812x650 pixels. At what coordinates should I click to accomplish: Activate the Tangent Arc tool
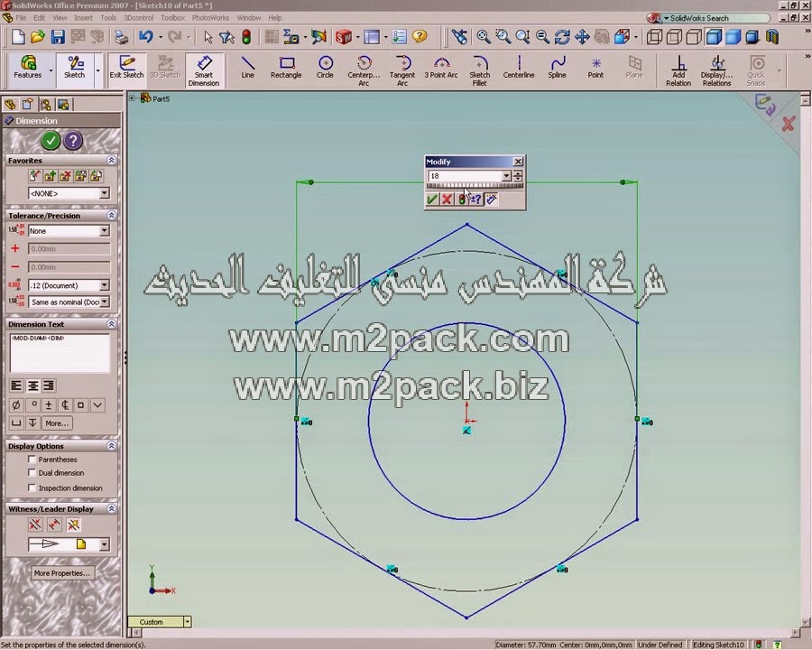click(402, 70)
